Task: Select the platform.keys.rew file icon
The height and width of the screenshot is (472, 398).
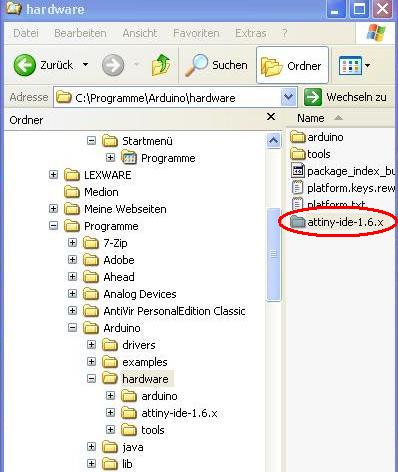Action: click(297, 188)
